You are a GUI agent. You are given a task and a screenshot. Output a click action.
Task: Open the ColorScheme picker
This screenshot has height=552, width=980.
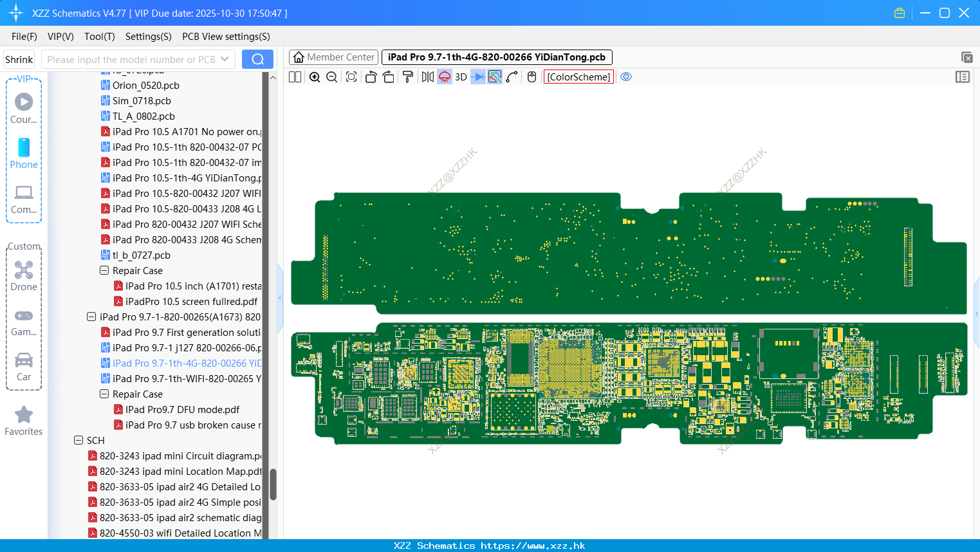(x=578, y=77)
